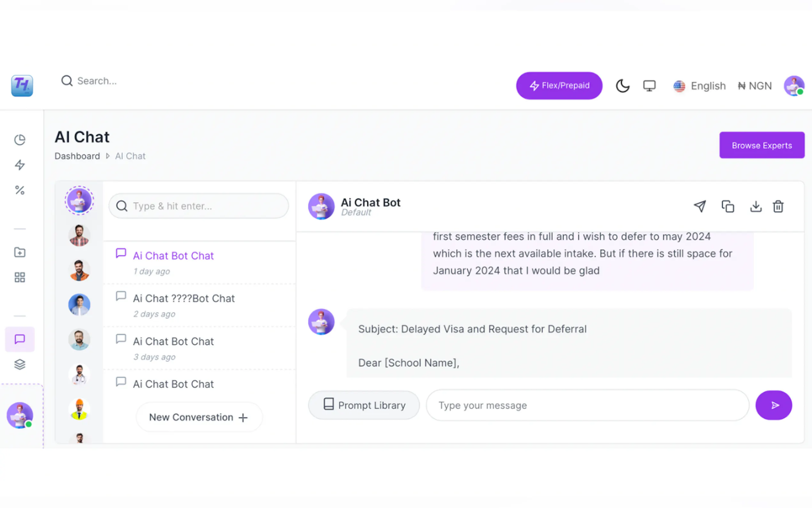The image size is (812, 508).
Task: Click the lightning bolt sidebar icon
Action: click(20, 165)
